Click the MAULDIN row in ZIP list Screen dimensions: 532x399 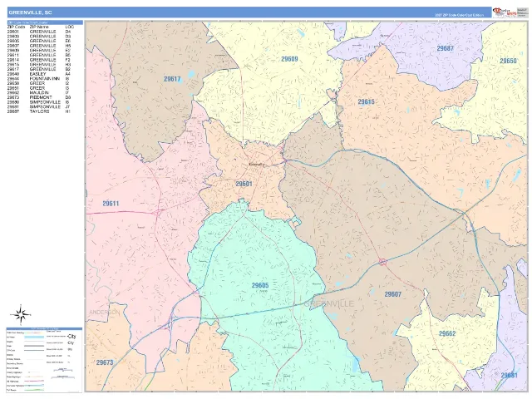click(39, 92)
